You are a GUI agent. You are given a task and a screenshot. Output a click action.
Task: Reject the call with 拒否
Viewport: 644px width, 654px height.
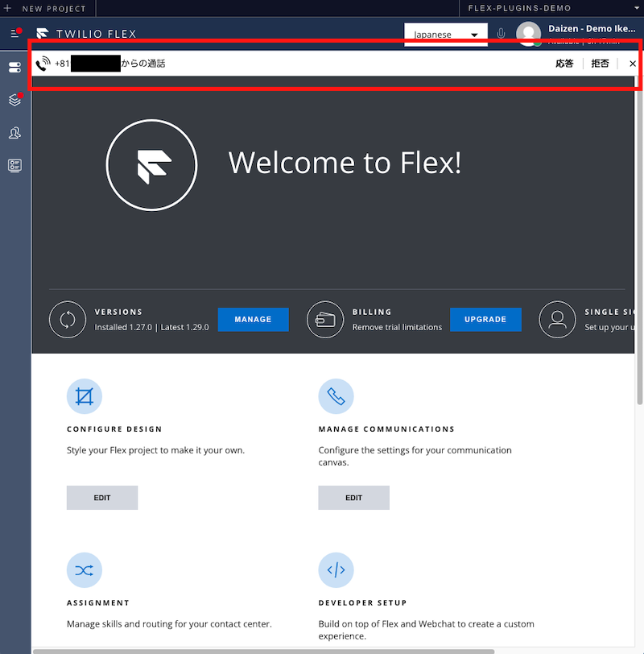(x=600, y=64)
